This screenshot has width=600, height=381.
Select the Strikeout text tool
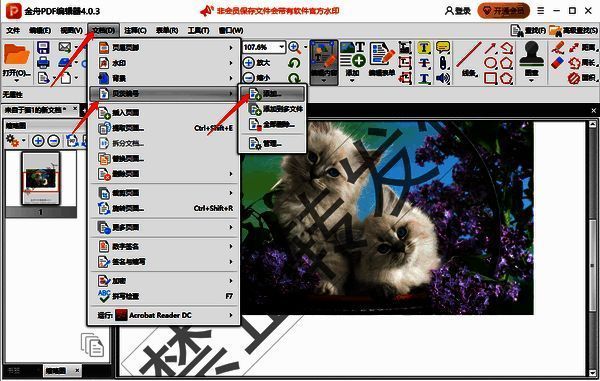[424, 63]
